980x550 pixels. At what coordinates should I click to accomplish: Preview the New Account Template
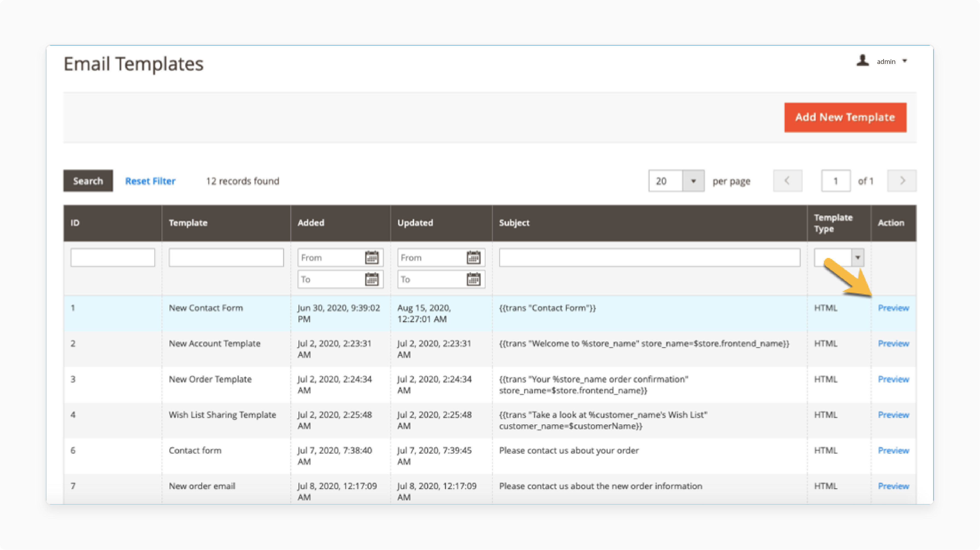pyautogui.click(x=893, y=344)
